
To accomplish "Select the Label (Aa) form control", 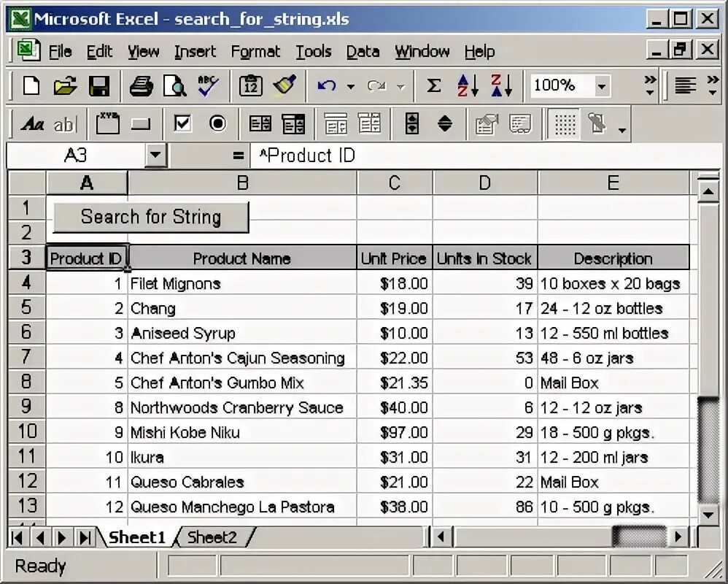I will point(32,123).
